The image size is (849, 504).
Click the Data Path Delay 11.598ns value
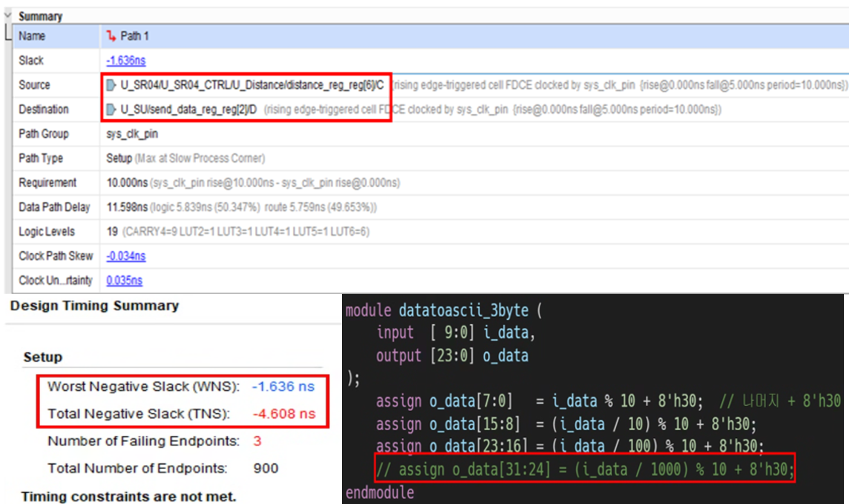[127, 207]
